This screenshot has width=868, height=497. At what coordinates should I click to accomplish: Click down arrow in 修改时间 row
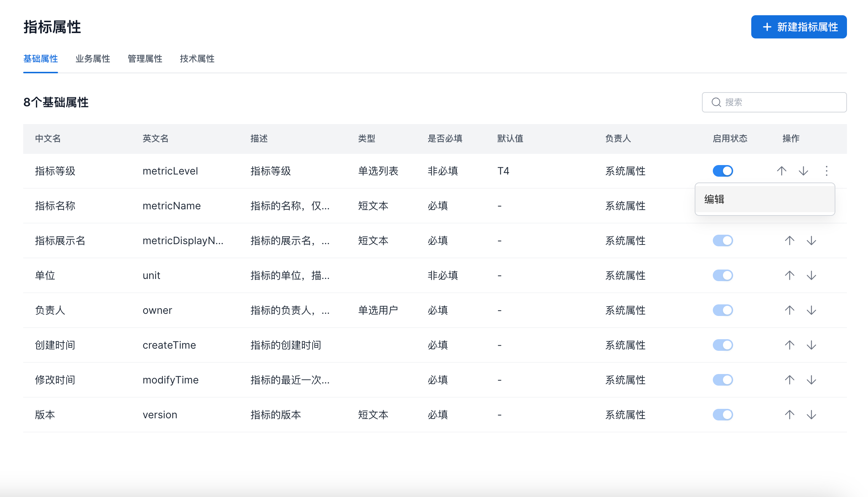811,380
